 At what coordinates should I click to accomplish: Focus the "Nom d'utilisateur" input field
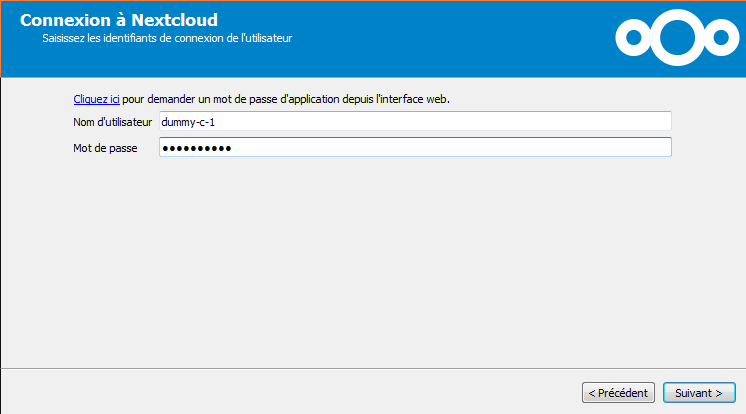coord(414,122)
